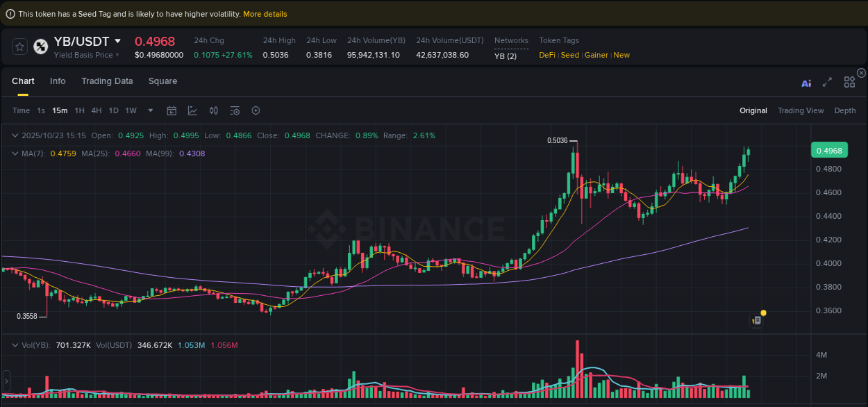Open chart settings via the hexagon icon

pos(255,110)
